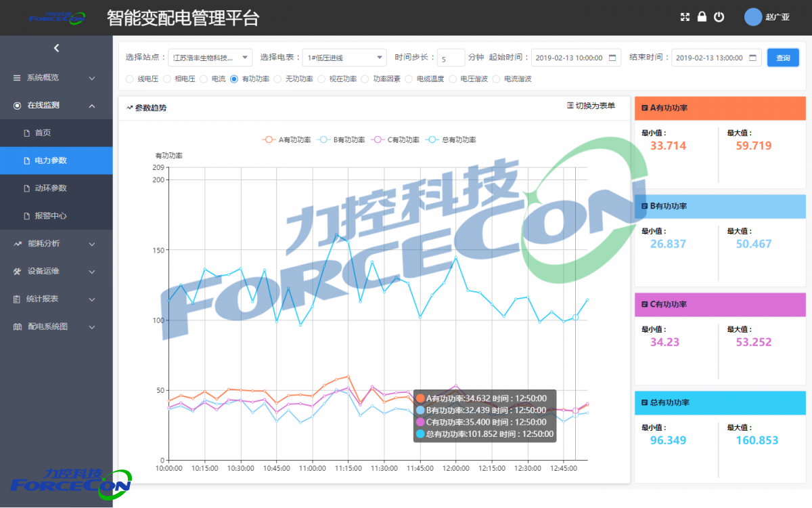Open the 选择电表 dropdown
Image resolution: width=812 pixels, height=508 pixels.
point(344,58)
